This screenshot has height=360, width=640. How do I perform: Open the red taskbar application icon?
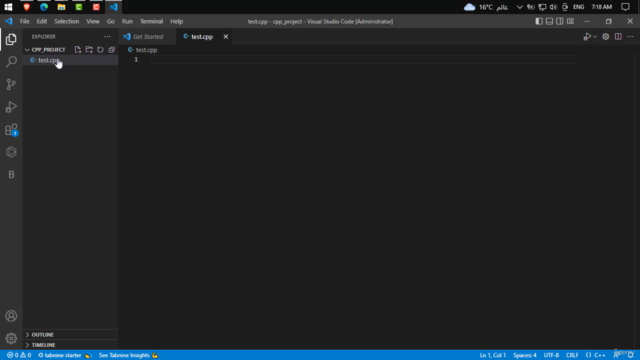pyautogui.click(x=96, y=7)
